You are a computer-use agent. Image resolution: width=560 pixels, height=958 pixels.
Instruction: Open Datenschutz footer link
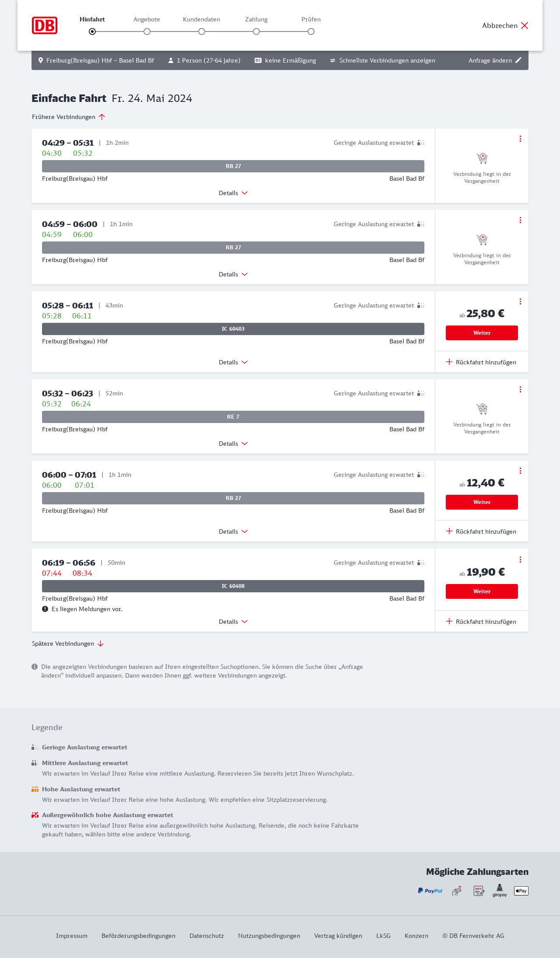point(206,936)
